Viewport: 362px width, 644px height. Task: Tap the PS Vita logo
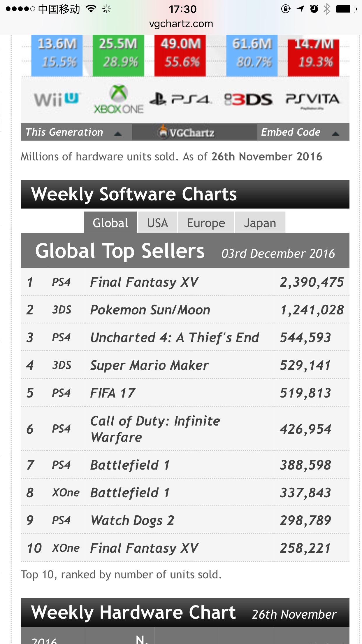click(x=312, y=100)
